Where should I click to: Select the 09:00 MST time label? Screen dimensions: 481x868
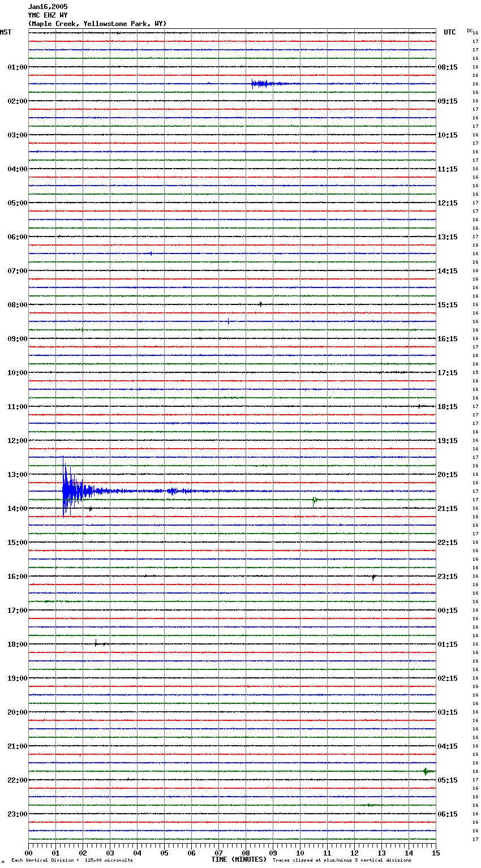18,339
